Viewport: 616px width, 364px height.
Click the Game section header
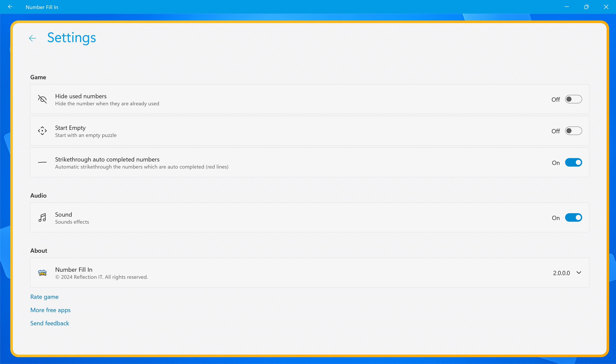click(38, 77)
